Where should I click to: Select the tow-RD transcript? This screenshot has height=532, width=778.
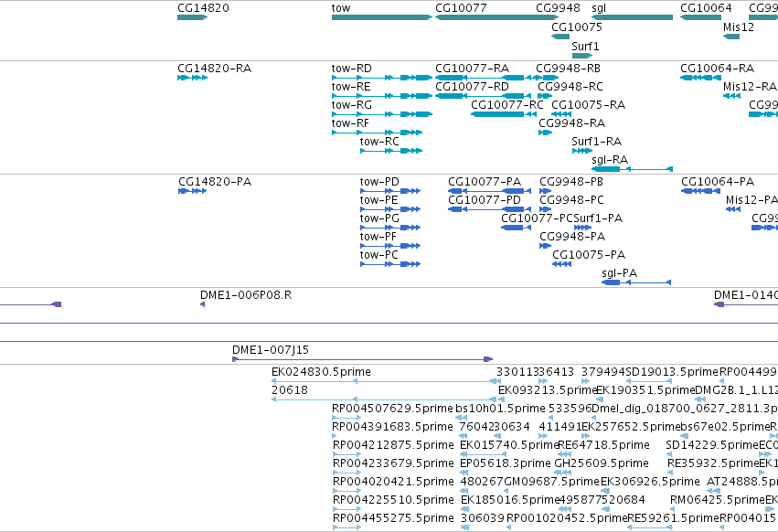[382, 78]
